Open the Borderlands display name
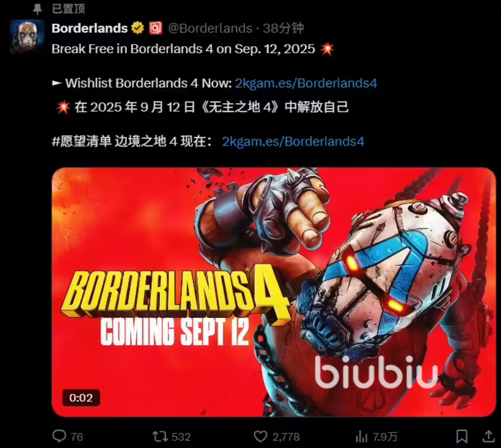Image resolution: width=501 pixels, height=448 pixels. click(90, 28)
